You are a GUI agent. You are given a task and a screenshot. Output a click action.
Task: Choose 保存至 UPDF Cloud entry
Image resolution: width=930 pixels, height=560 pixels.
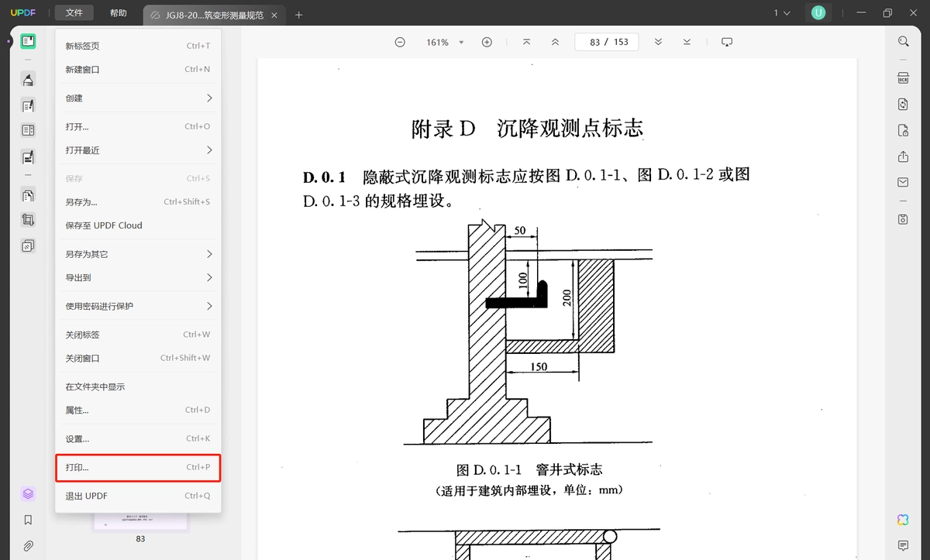click(139, 225)
